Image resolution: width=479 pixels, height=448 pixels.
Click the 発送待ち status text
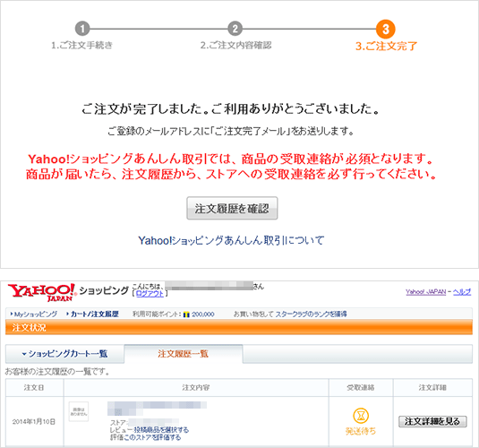361,431
